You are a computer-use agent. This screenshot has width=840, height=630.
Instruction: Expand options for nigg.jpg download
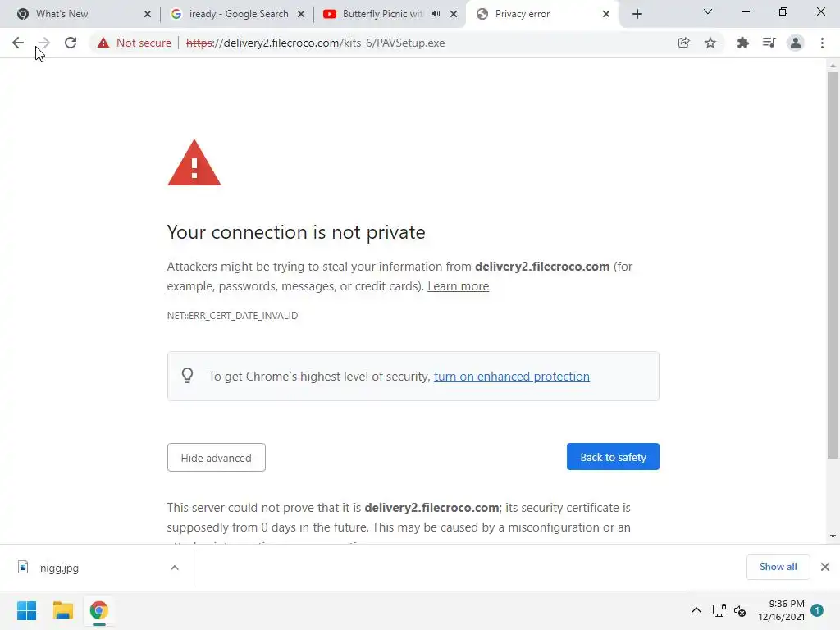click(174, 568)
